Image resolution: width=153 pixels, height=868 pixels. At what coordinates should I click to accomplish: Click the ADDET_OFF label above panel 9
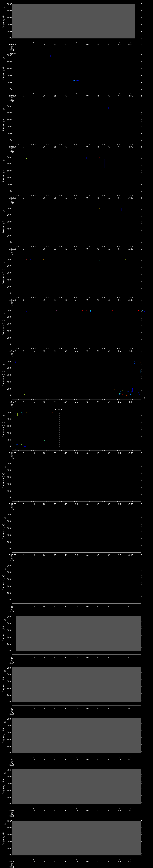point(59,409)
